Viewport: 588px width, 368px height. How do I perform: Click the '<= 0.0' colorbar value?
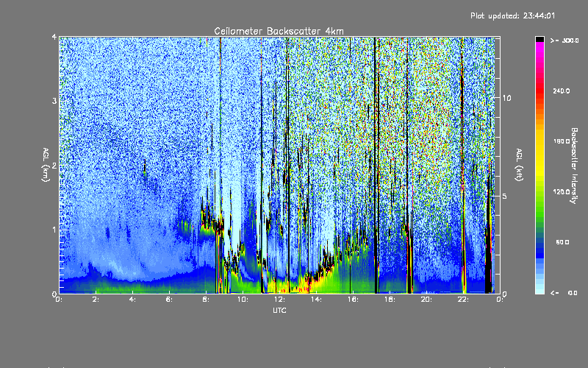[564, 293]
